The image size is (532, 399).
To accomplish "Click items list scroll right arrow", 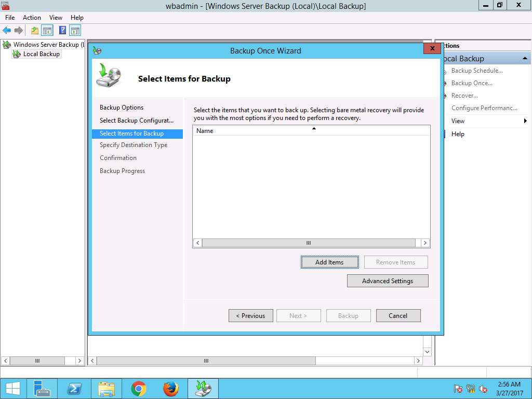I will [425, 243].
